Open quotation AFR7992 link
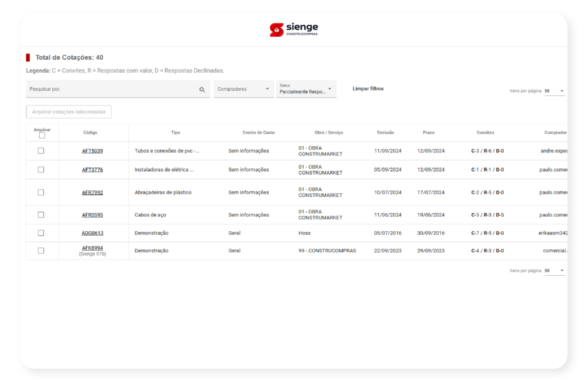 click(x=92, y=193)
